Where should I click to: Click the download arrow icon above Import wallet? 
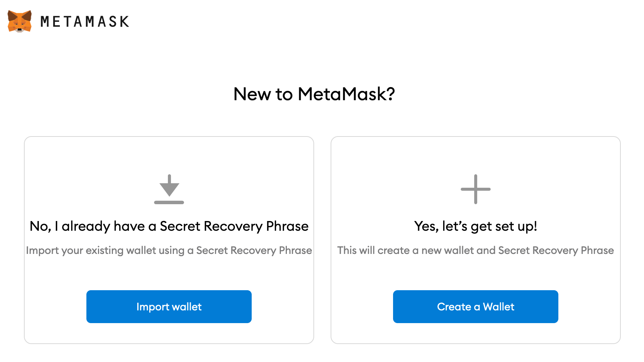(x=169, y=190)
